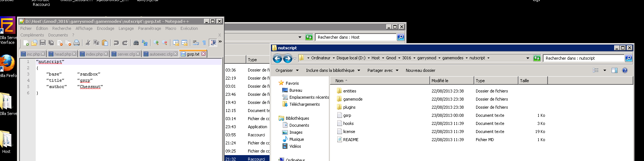The width and height of the screenshot is (644, 161).
Task: Click the Paste clipboard icon
Action: point(105,43)
